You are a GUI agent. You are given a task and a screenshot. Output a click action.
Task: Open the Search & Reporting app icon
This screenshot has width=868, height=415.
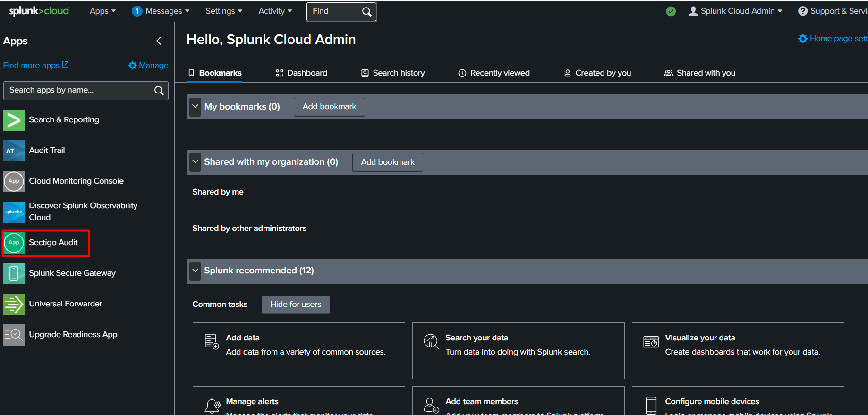coord(14,120)
